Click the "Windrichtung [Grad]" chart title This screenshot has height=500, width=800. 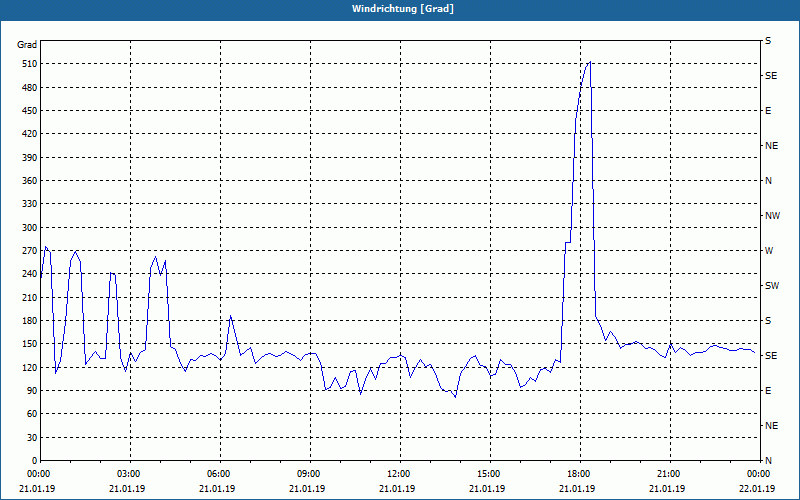(x=403, y=9)
